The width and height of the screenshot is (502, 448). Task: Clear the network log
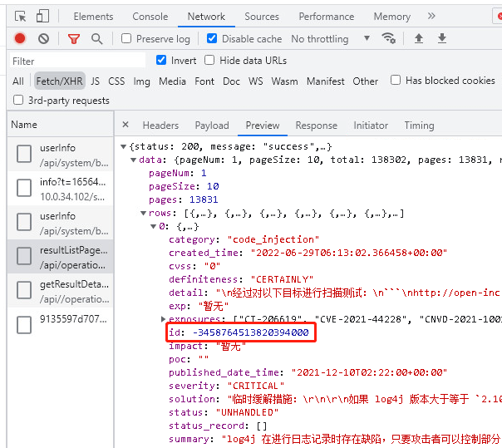pos(43,39)
